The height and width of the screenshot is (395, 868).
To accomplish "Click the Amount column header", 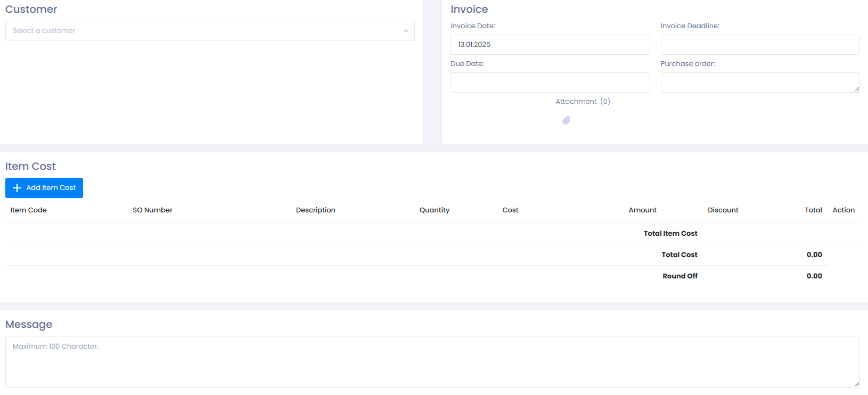I will pos(643,210).
